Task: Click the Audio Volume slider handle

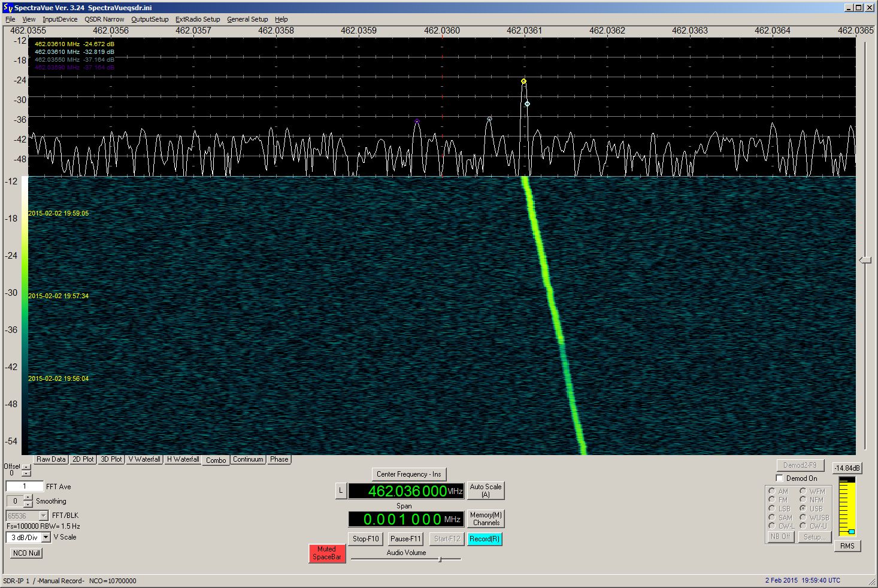Action: coord(440,559)
